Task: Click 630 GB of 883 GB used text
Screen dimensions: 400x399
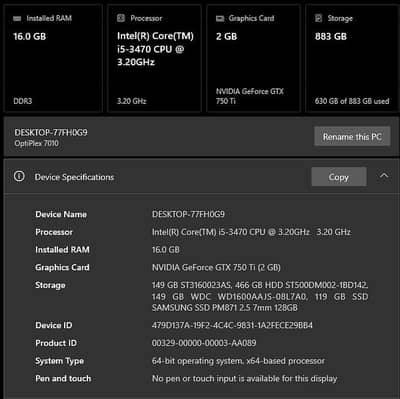Action: click(352, 101)
